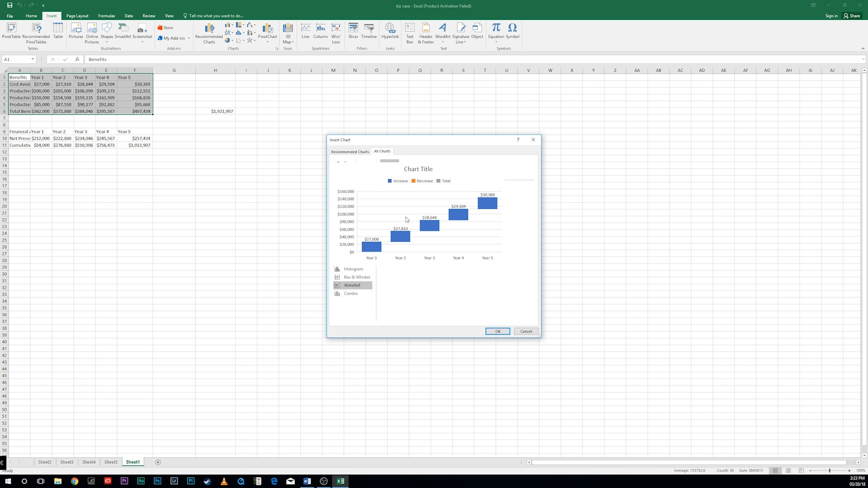
Task: Open the Shapes dropdown
Action: point(107,42)
